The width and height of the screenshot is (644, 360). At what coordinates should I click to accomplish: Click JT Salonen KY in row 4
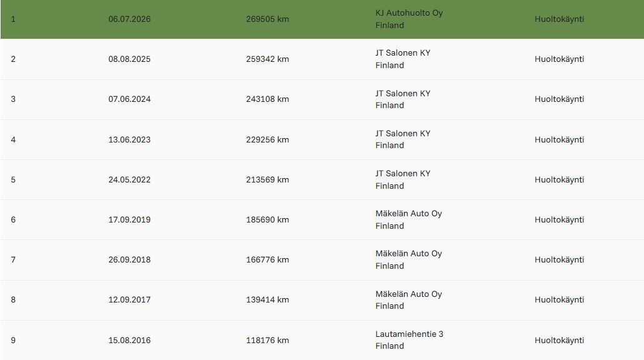[403, 133]
